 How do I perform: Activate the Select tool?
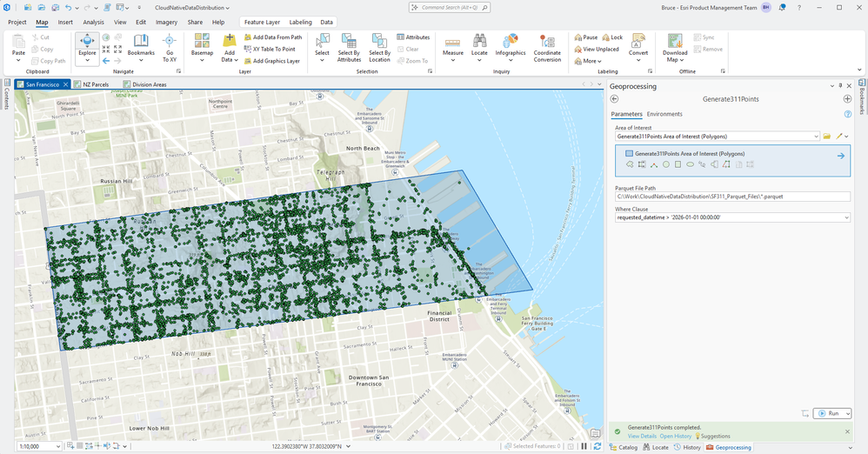click(322, 46)
